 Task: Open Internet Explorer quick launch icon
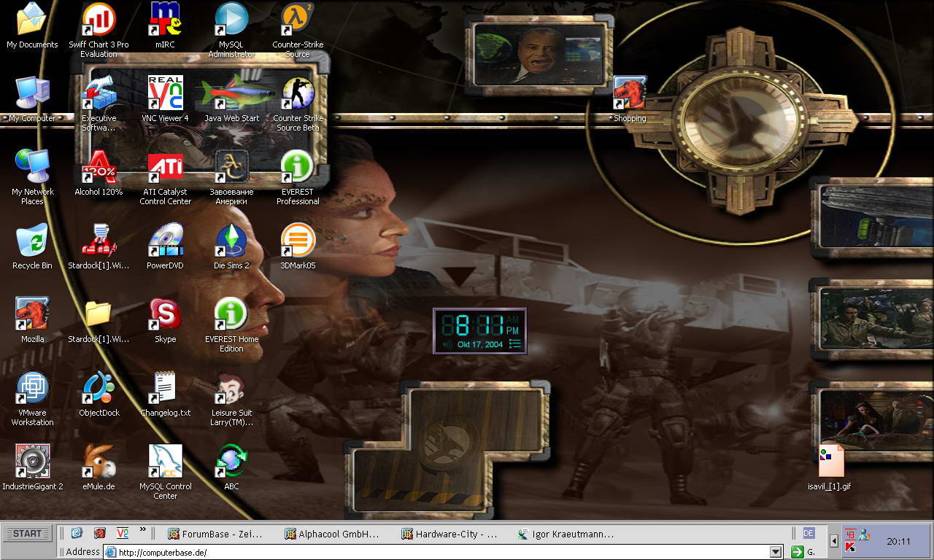tap(77, 533)
